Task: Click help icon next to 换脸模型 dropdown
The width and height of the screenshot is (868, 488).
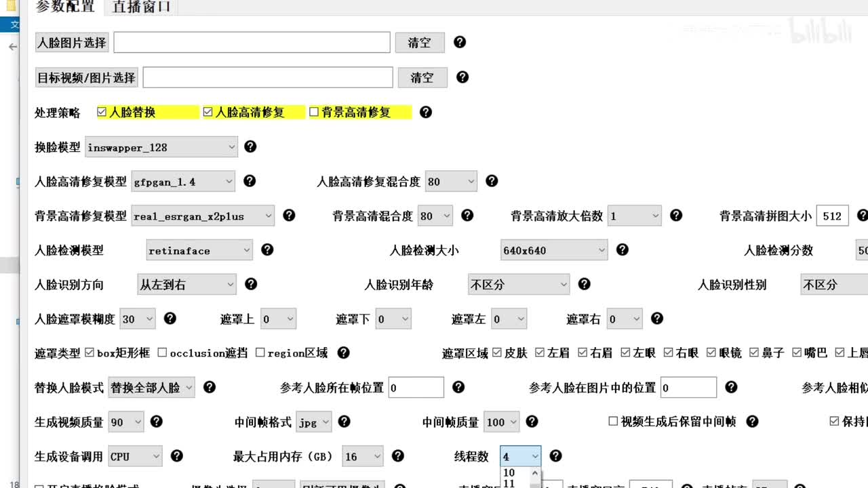Action: tap(250, 146)
